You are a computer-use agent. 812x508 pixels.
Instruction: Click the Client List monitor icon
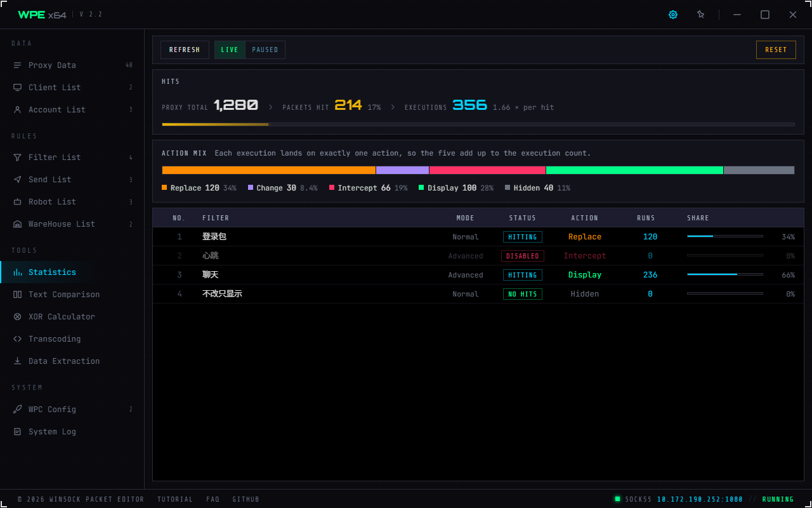[x=17, y=88]
